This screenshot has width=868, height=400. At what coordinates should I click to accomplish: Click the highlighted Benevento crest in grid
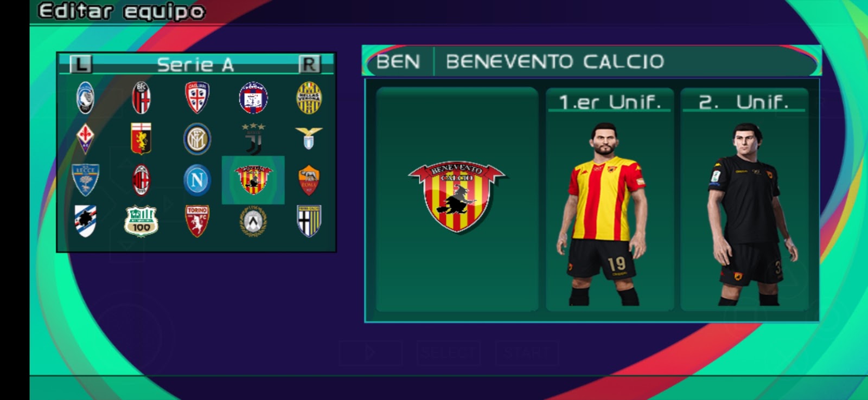253,180
